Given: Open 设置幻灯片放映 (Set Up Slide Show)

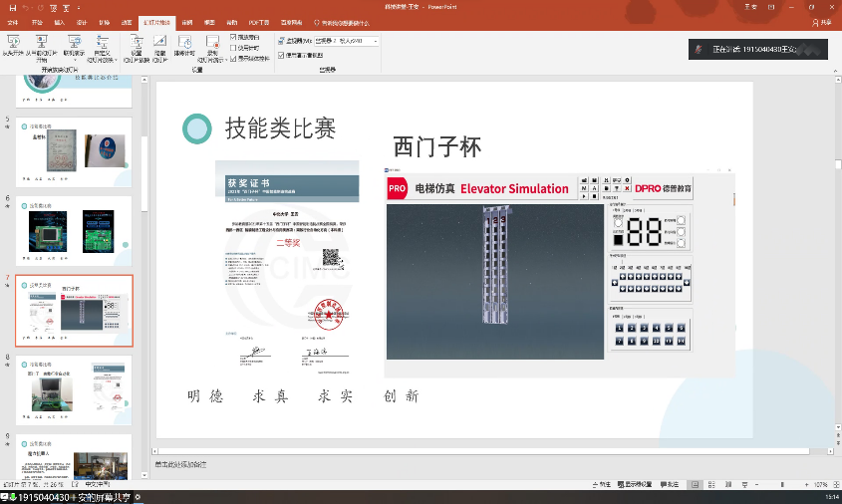Looking at the screenshot, I should point(137,48).
